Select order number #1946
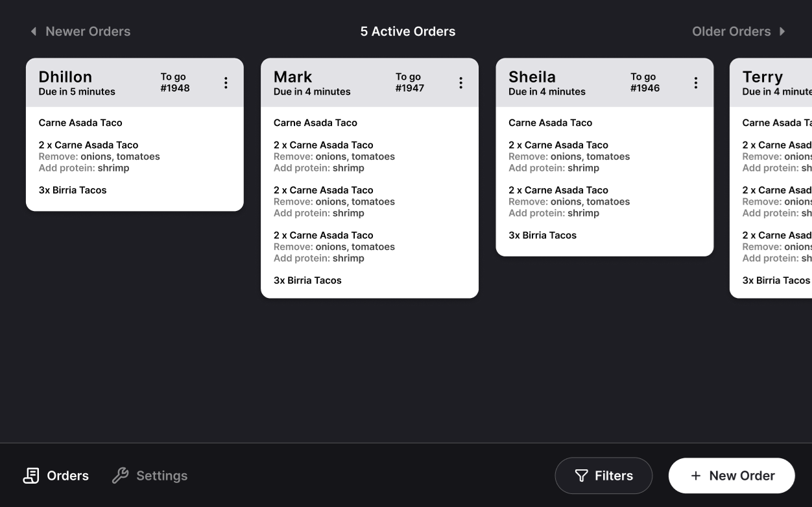812x507 pixels. (x=645, y=88)
